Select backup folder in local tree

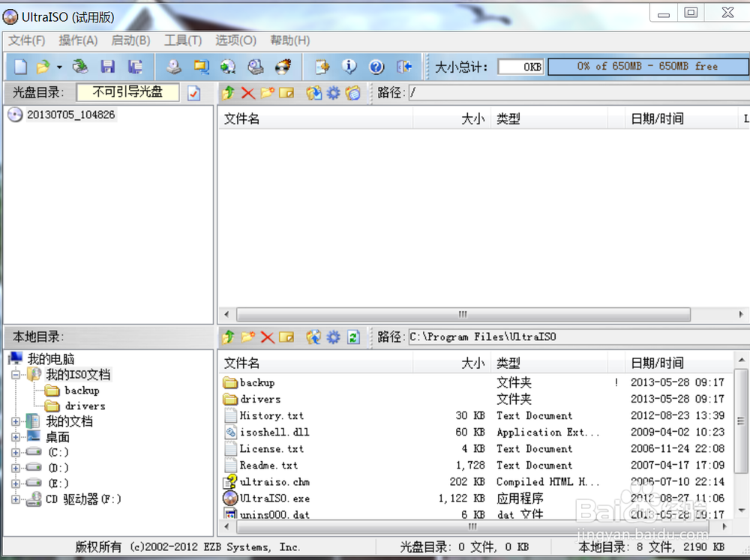coord(82,391)
